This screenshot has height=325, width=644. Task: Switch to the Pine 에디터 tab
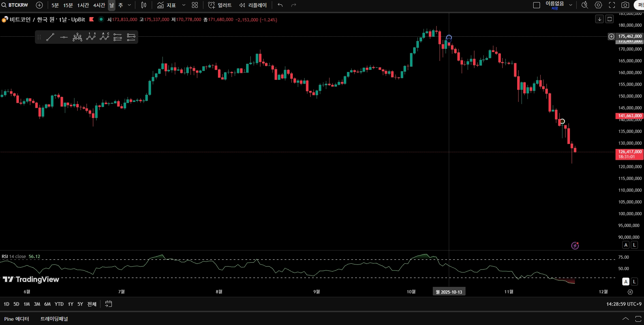click(x=16, y=319)
